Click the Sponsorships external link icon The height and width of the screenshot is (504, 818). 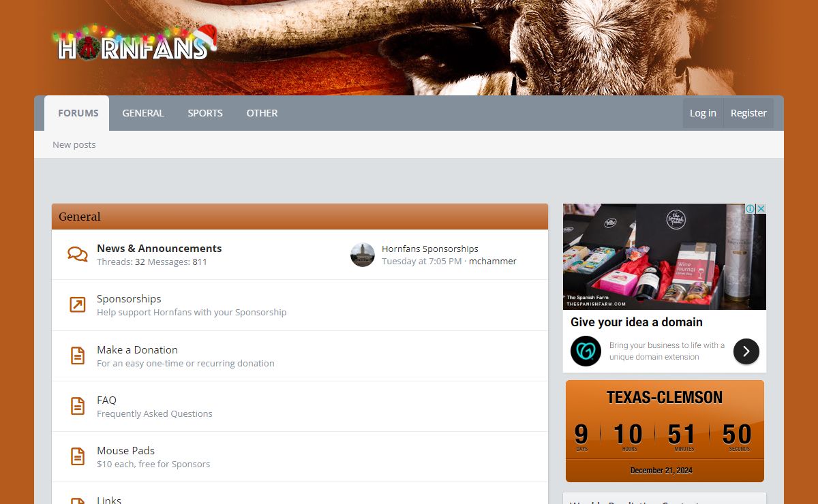coord(78,305)
